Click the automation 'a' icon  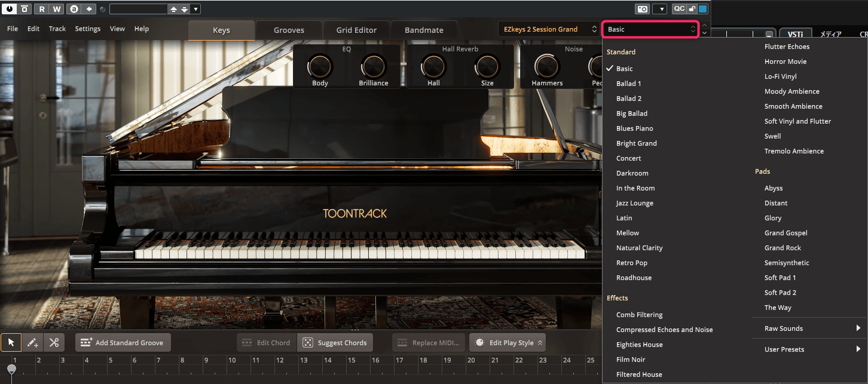click(74, 8)
